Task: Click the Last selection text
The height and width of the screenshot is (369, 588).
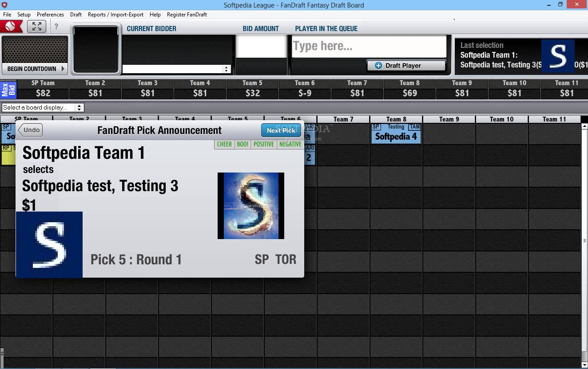Action: 482,45
